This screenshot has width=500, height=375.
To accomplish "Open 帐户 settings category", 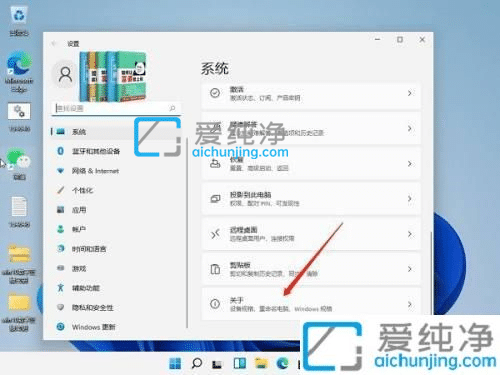I will coord(115,229).
